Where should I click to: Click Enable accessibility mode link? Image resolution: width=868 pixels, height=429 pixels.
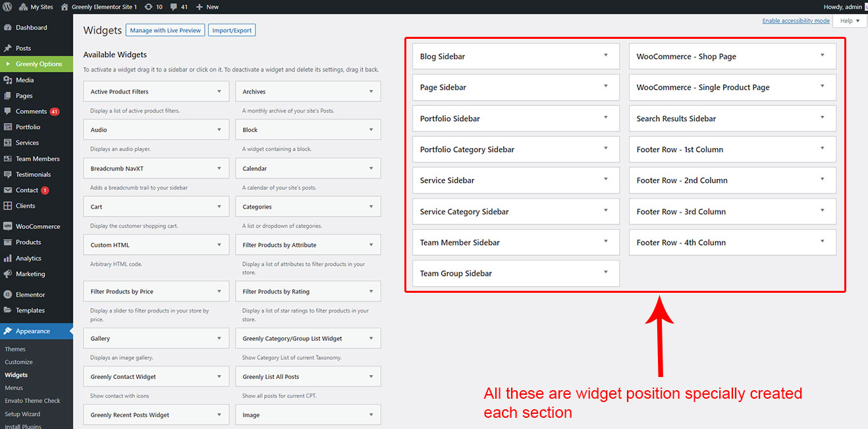point(796,21)
